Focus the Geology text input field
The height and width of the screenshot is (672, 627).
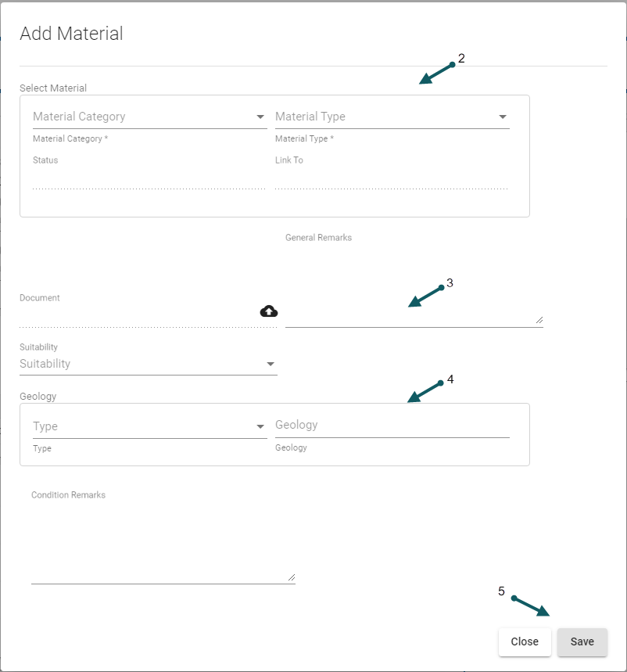point(391,426)
